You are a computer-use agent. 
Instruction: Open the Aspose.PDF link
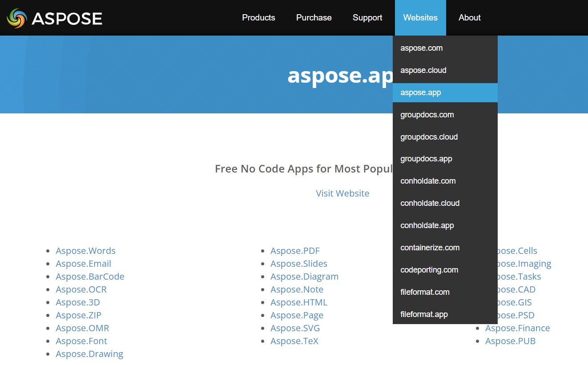click(295, 251)
